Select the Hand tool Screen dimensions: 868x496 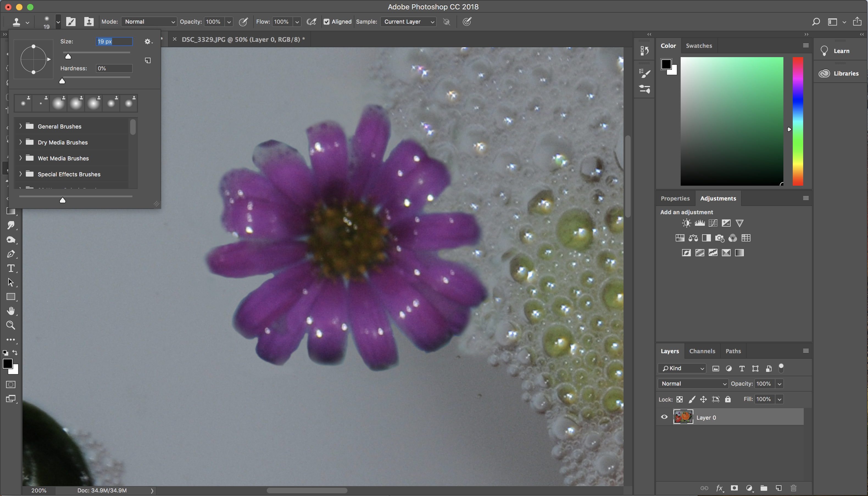11,311
